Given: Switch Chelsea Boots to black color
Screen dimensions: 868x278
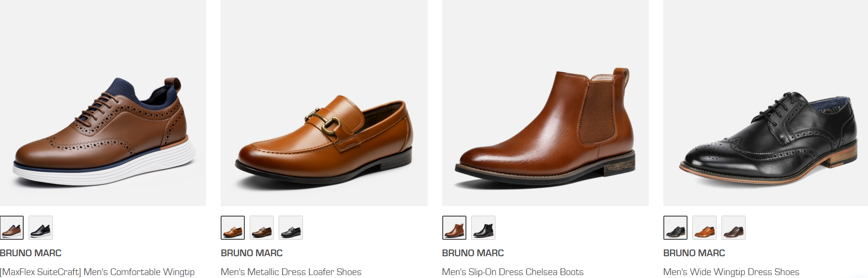Looking at the screenshot, I should pos(483,228).
